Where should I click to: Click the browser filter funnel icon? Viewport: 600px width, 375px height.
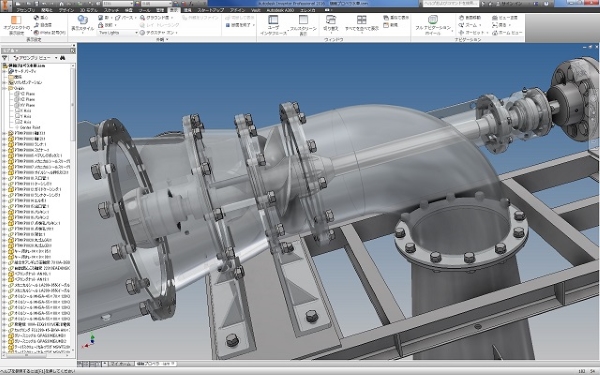tap(5, 58)
